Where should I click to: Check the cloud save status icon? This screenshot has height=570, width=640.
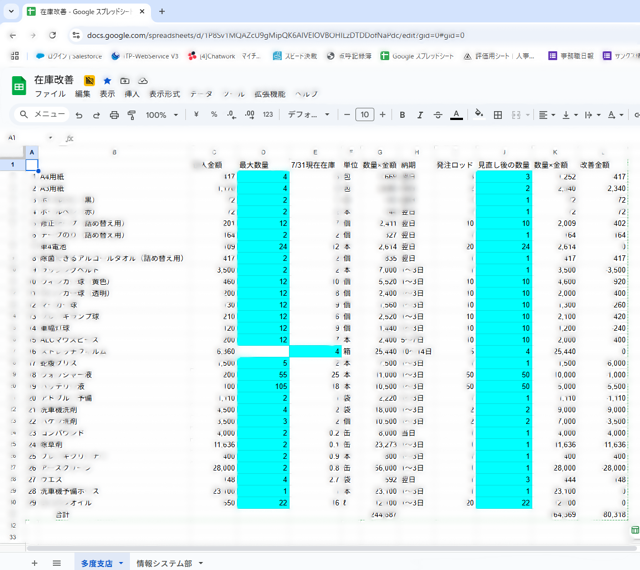[143, 81]
